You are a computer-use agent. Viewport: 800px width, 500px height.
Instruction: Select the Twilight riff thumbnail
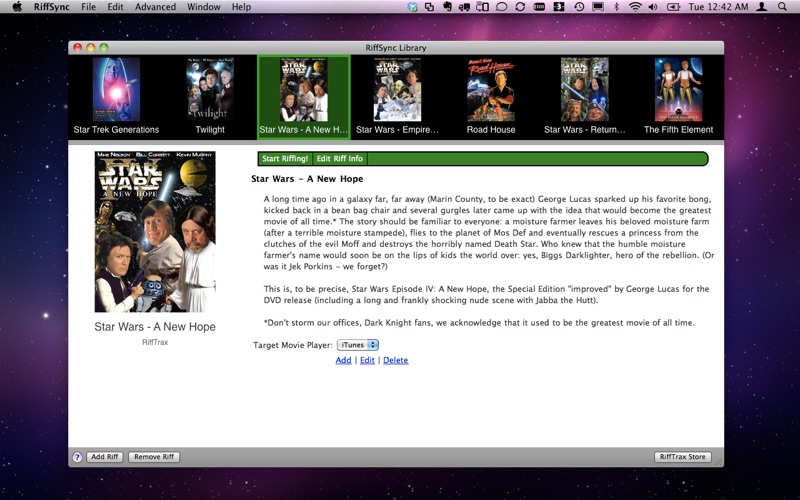210,90
